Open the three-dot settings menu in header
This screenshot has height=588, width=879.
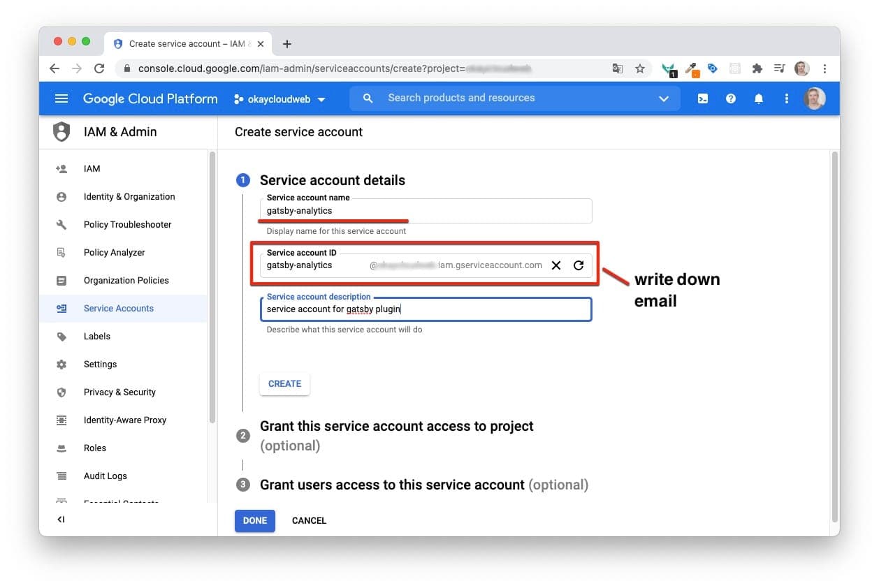(x=787, y=98)
